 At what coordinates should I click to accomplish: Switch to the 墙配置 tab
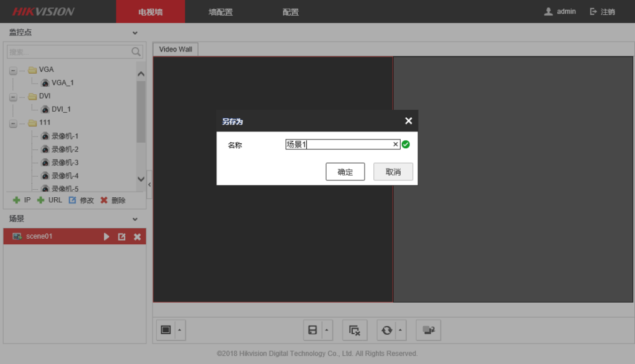pos(221,12)
